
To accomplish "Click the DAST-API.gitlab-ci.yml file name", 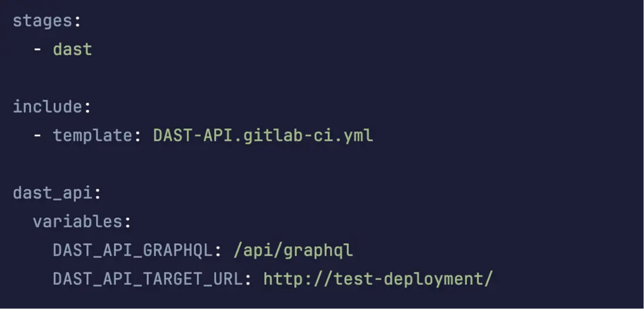I will coord(263,136).
